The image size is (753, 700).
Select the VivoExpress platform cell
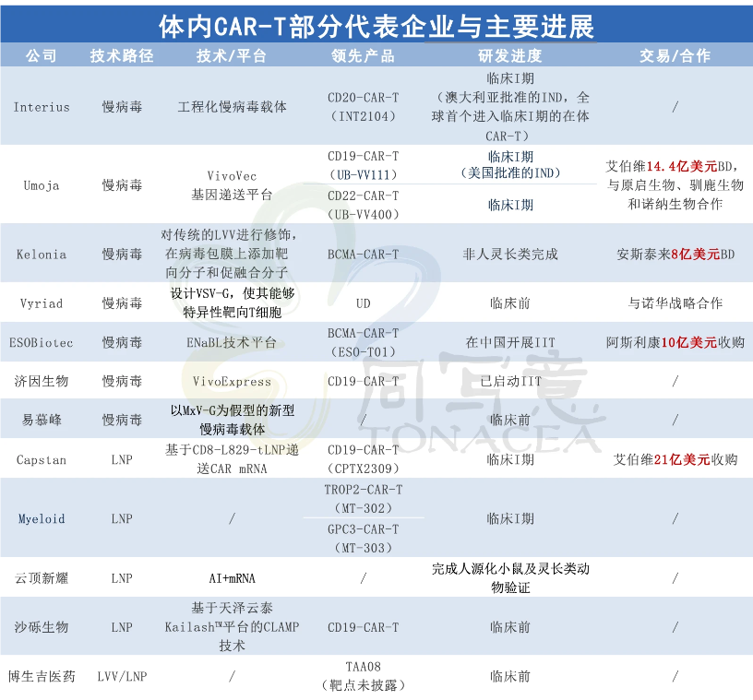(232, 382)
